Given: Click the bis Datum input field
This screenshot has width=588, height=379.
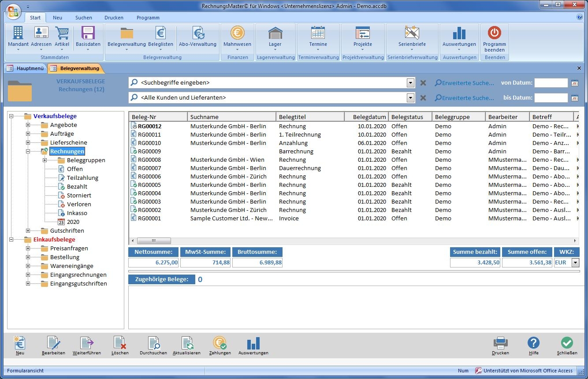Looking at the screenshot, I should [551, 98].
